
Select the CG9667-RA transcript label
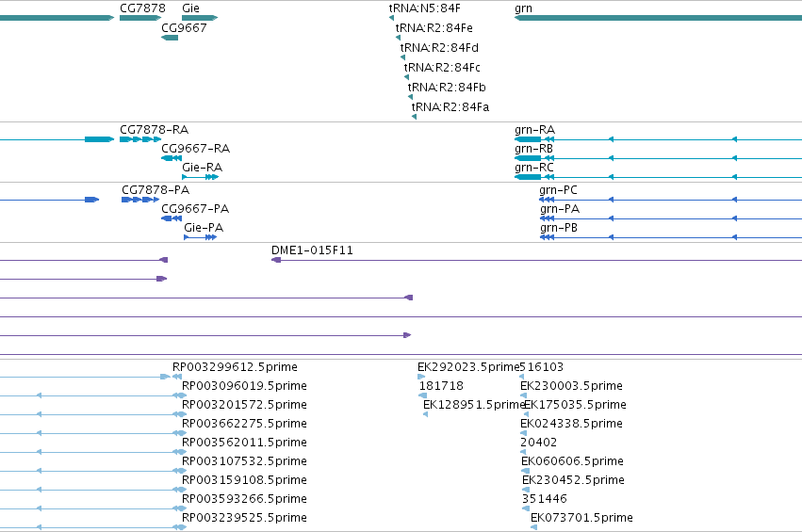[x=195, y=148]
